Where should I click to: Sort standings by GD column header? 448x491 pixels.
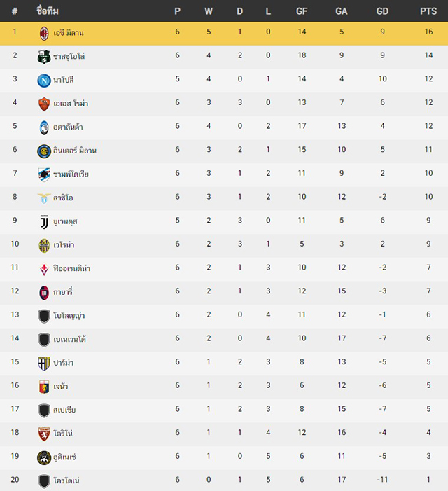[x=382, y=11]
